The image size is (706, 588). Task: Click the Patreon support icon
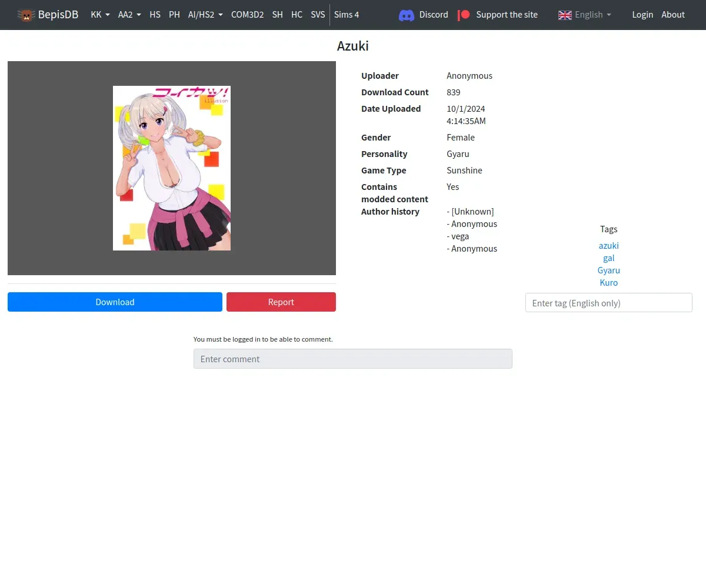point(464,15)
